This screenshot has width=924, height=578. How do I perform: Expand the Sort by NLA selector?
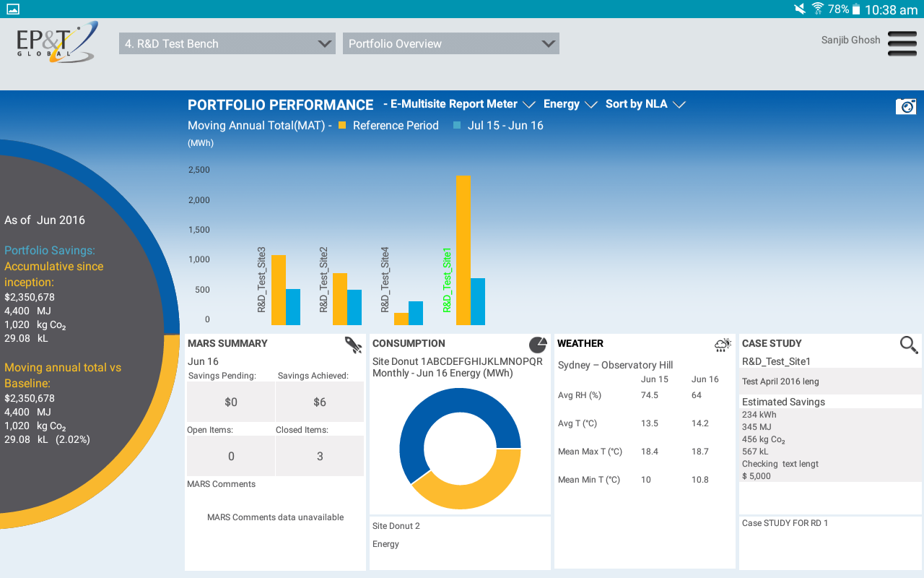tap(645, 104)
